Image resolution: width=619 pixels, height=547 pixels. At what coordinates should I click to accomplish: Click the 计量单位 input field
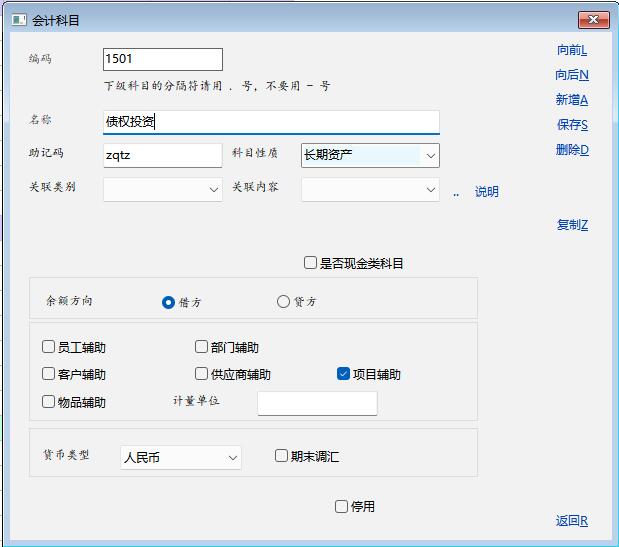point(317,403)
